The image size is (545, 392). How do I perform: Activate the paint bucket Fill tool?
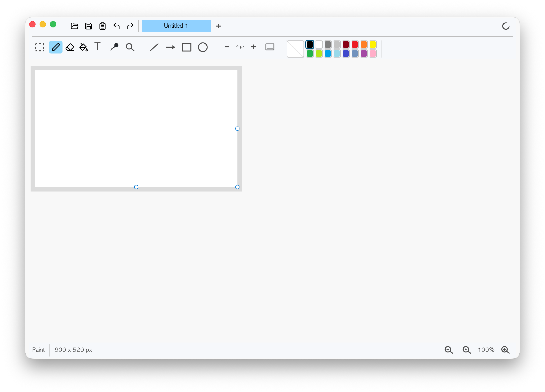[x=84, y=47]
